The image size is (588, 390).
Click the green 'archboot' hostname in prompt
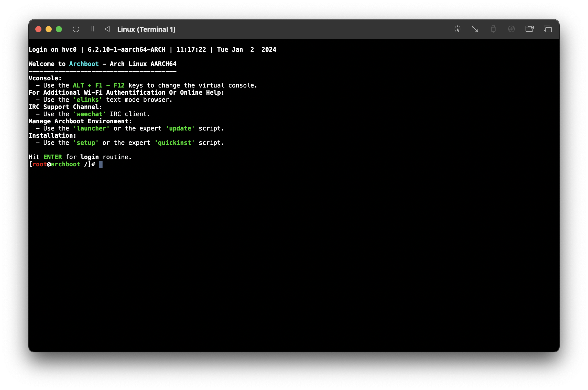(x=66, y=164)
